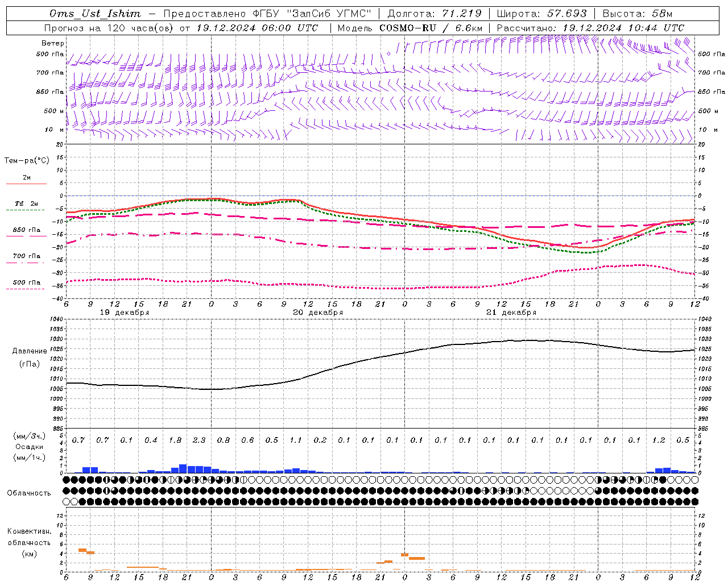728x582 pixels.
Task: Click the 700 гПа temperature legend entry
Action: pyautogui.click(x=27, y=256)
